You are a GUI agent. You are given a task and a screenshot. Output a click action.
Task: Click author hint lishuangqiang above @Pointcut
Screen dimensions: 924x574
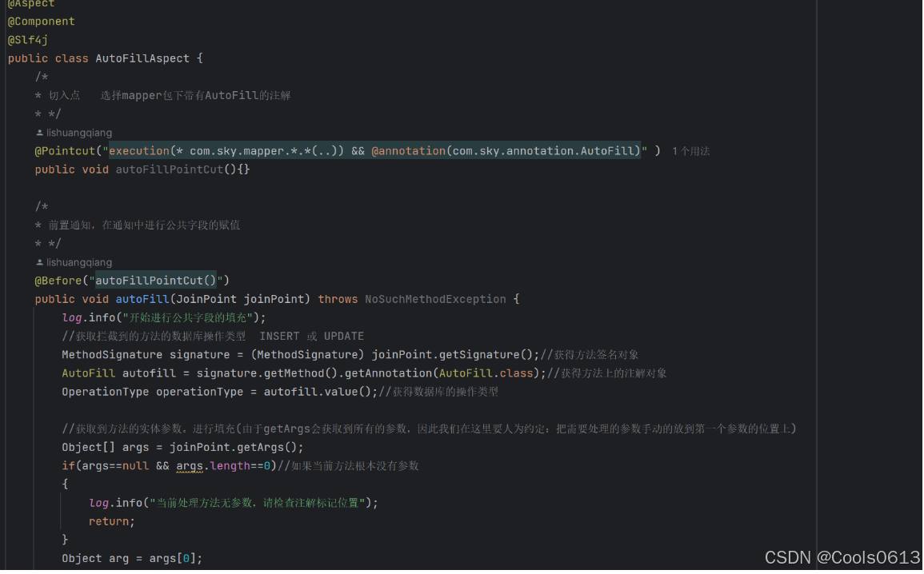point(79,133)
